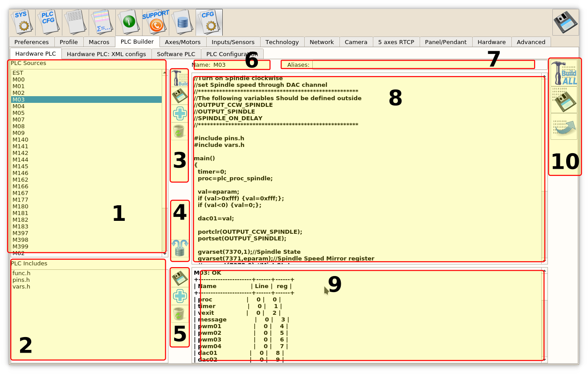Click trash icon next to PLC Includes
Screen dimensions: 588x374
tap(180, 314)
